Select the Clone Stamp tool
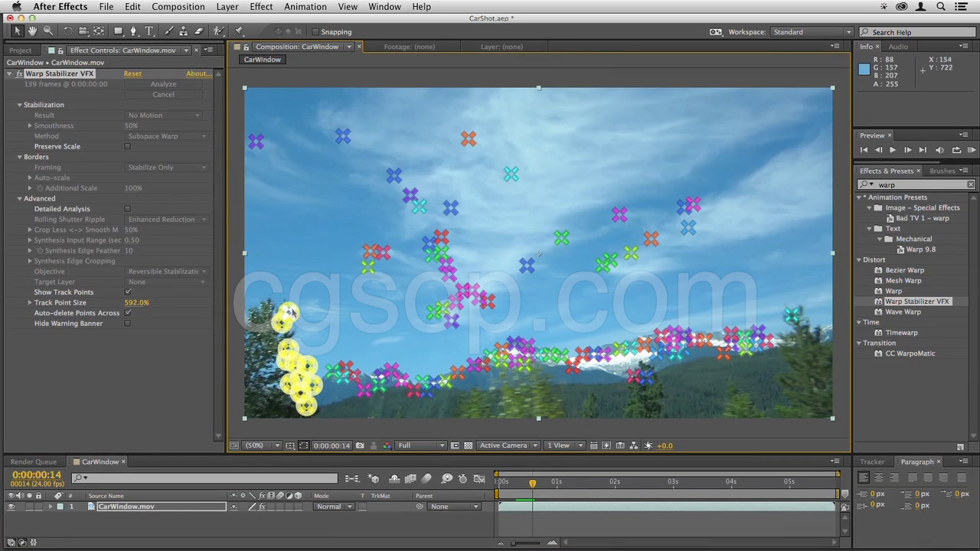This screenshot has width=980, height=551. (x=183, y=31)
